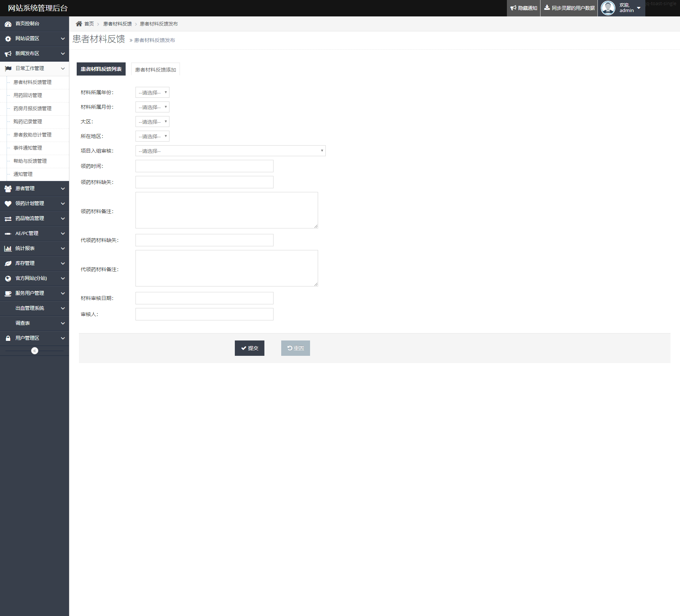The width and height of the screenshot is (680, 616).
Task: Click the gear icon for 网站设置区
Action: point(8,39)
